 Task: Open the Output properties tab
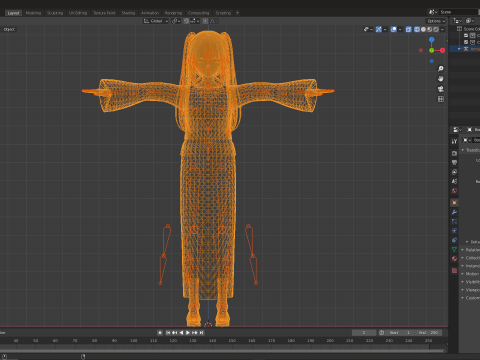coord(454,163)
